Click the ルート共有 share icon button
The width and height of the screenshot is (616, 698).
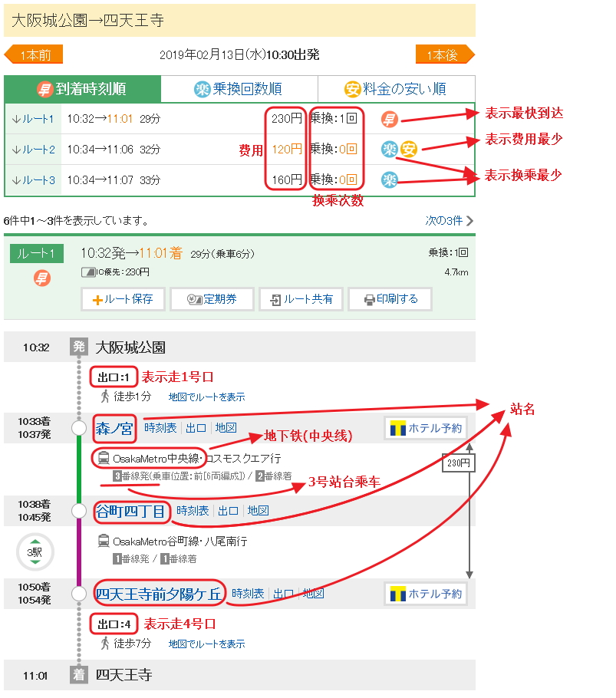pyautogui.click(x=301, y=299)
